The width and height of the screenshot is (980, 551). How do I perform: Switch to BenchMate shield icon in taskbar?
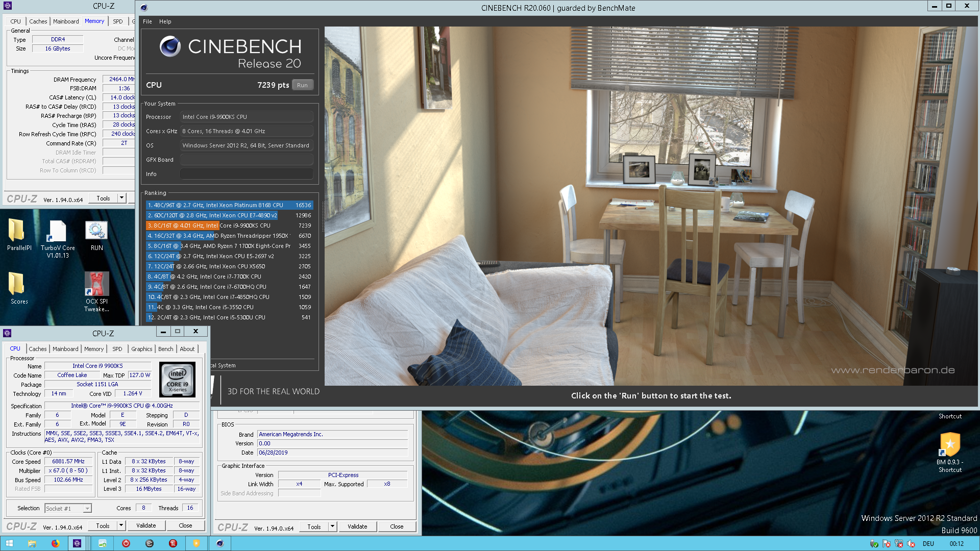(196, 543)
